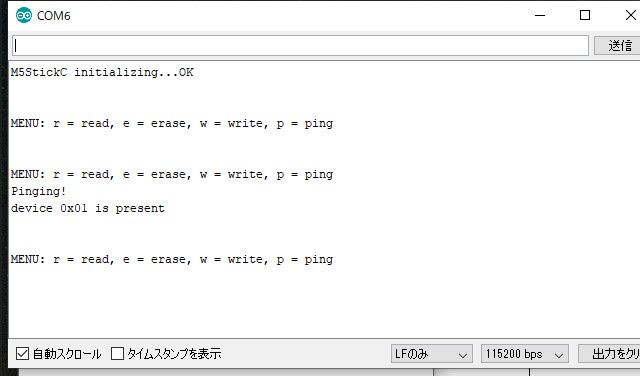Image resolution: width=640 pixels, height=376 pixels.
Task: Close the COM6 serial monitor window
Action: [630, 16]
